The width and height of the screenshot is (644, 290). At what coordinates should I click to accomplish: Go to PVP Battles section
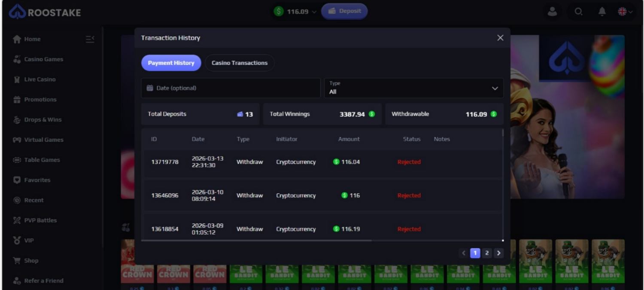(40, 220)
